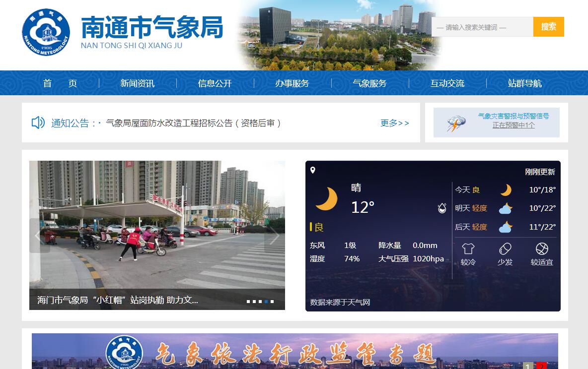Switch to banner slide 2
This screenshot has width=588, height=369.
pos(541,366)
